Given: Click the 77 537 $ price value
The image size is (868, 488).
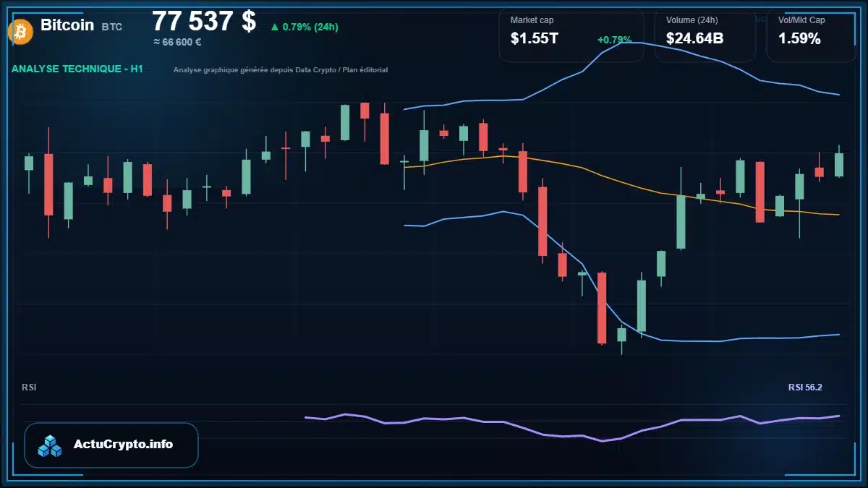Looking at the screenshot, I should pos(204,22).
